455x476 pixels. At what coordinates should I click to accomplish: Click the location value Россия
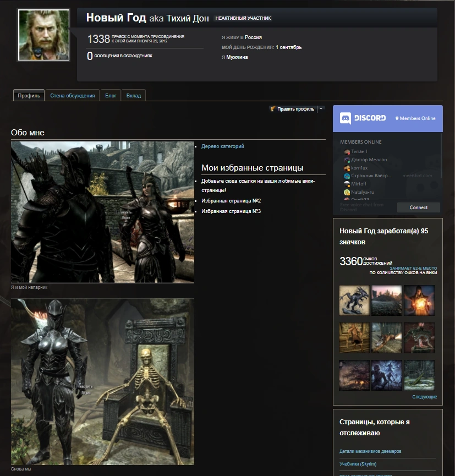pos(253,37)
